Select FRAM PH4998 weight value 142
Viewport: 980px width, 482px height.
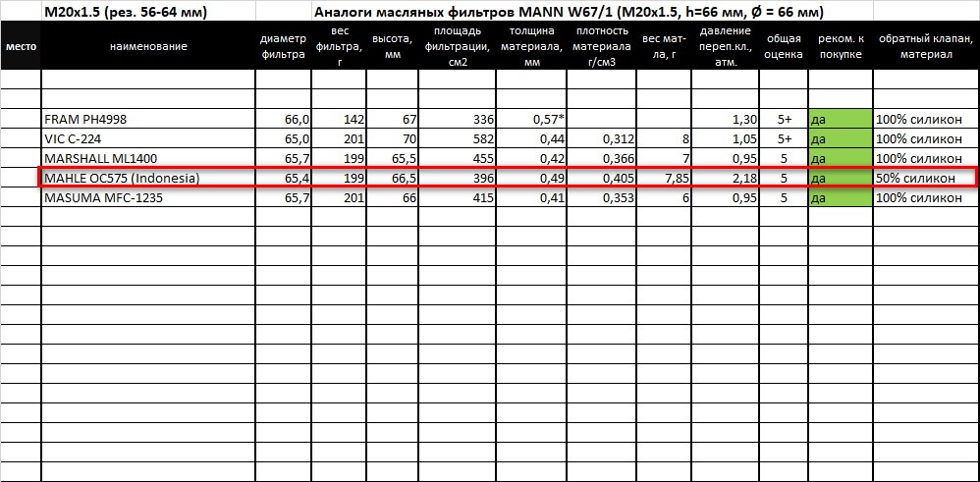pos(339,119)
